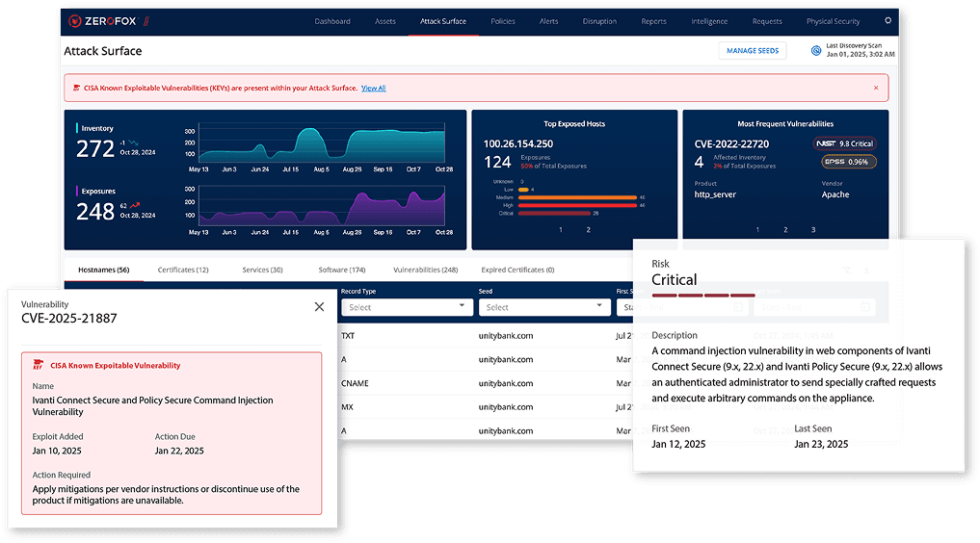Screen dimensions: 980x543
Task: Click the ZeroFox logo
Action: tap(108, 21)
